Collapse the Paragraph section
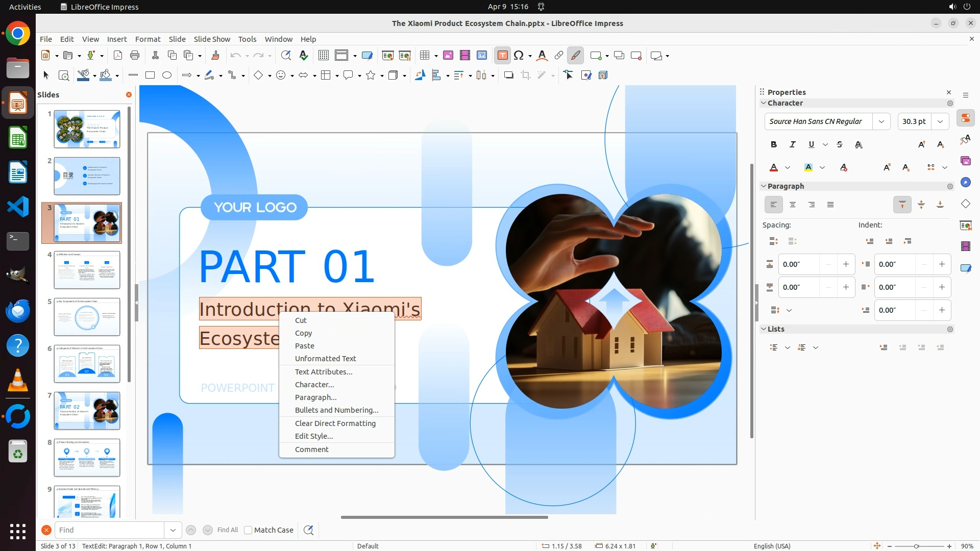The height and width of the screenshot is (551, 980). [x=764, y=186]
